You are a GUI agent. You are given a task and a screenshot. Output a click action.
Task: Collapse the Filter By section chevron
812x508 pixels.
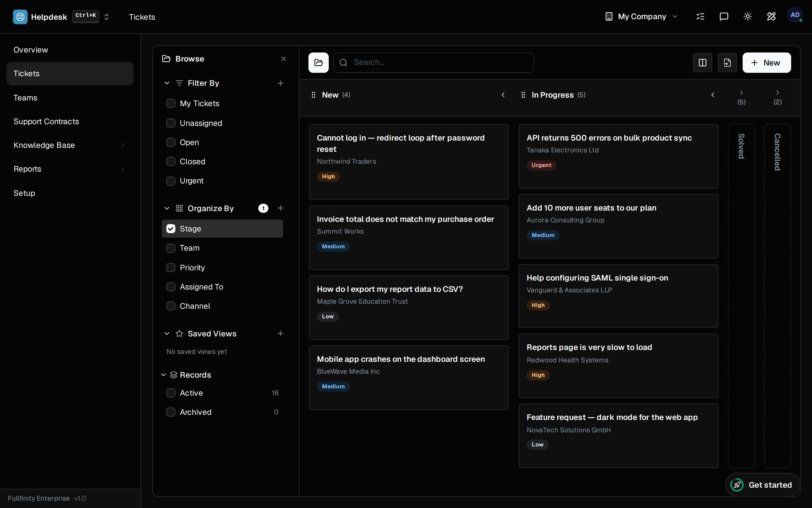point(167,83)
